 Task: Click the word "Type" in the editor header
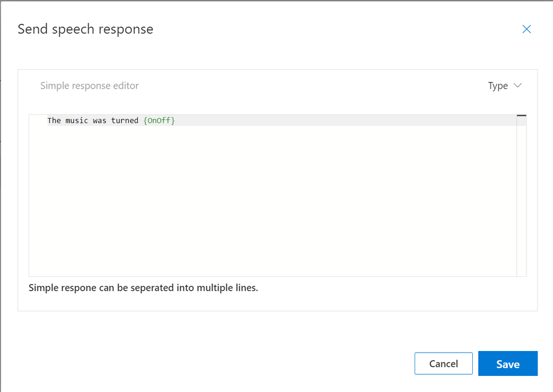tap(498, 86)
